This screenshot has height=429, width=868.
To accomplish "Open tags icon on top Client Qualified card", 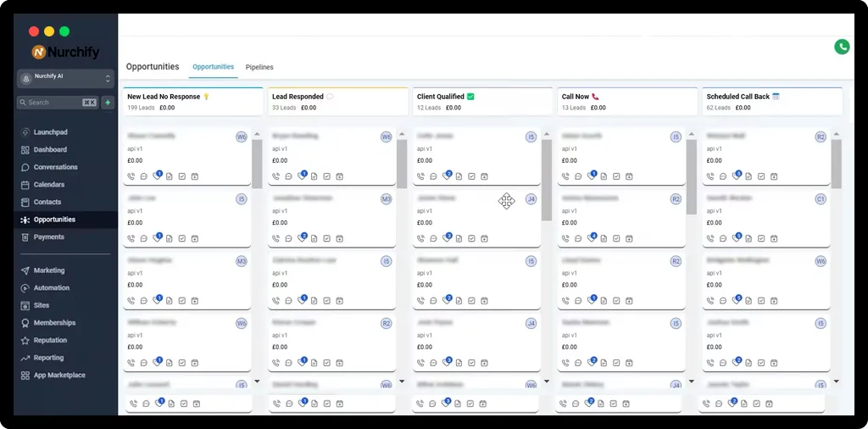I will 448,175.
